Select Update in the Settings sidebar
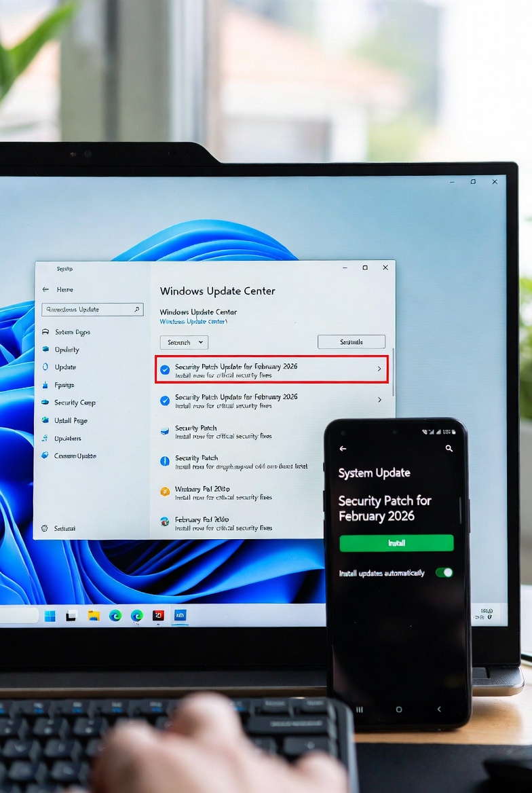Image resolution: width=532 pixels, height=793 pixels. pyautogui.click(x=65, y=367)
